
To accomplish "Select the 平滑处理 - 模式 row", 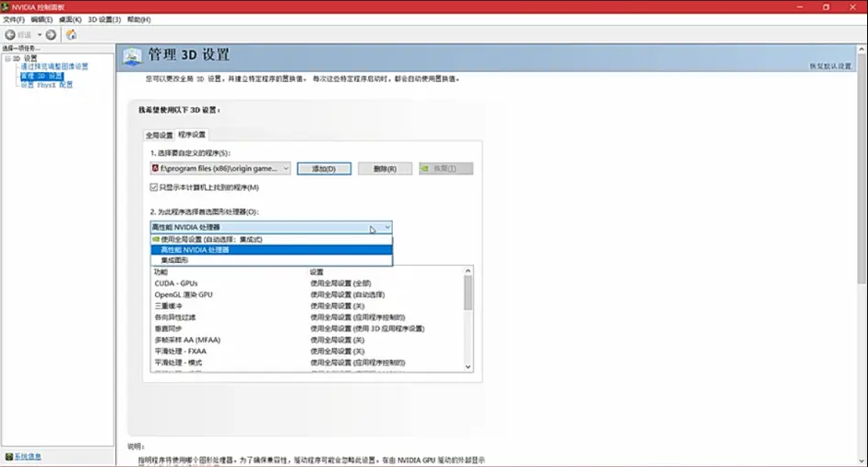I will pos(307,363).
